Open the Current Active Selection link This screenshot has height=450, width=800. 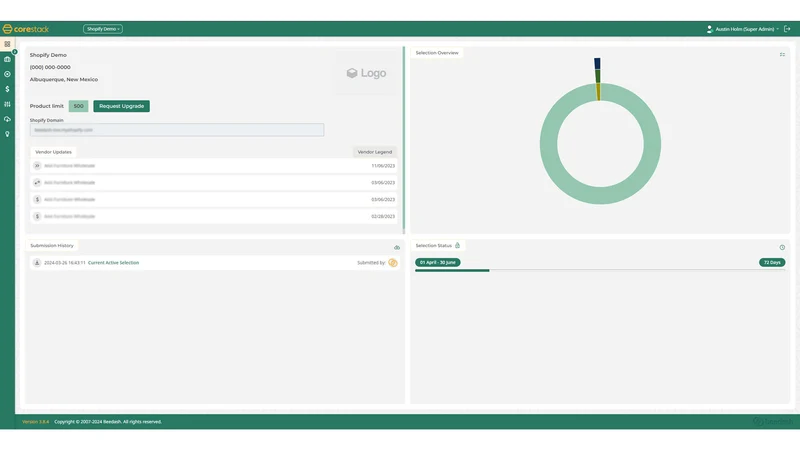pyautogui.click(x=113, y=263)
